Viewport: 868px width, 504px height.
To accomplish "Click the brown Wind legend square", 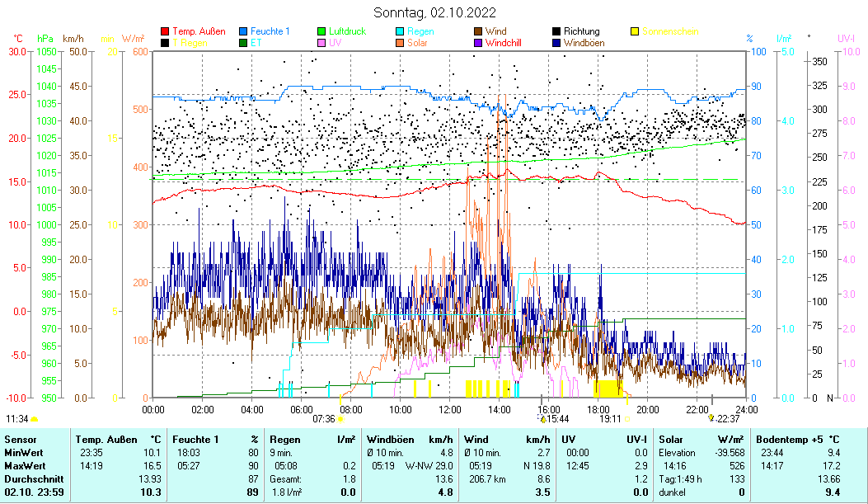I will 478,31.
